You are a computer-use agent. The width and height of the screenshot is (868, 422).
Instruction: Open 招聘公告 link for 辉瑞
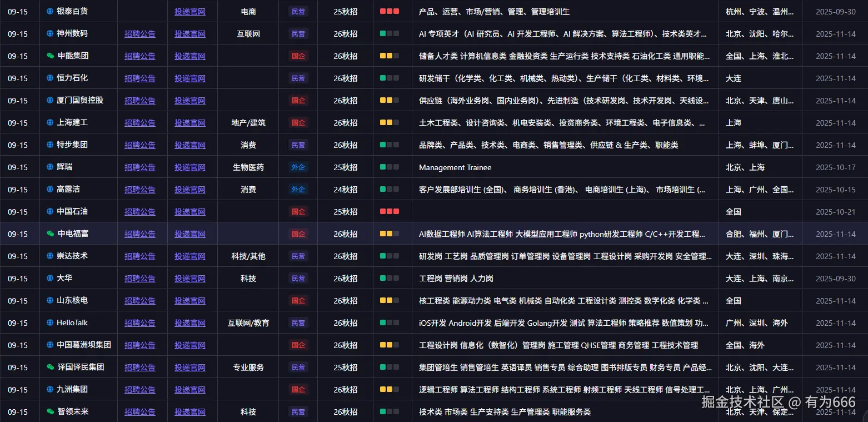pyautogui.click(x=140, y=167)
